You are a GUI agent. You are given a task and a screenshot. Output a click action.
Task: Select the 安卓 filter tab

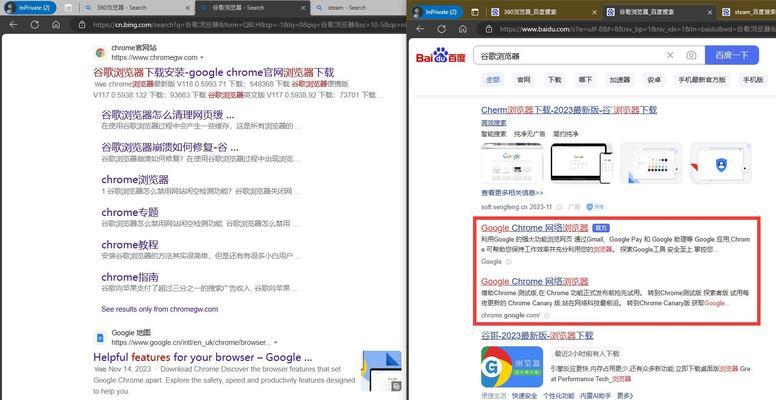(654, 79)
